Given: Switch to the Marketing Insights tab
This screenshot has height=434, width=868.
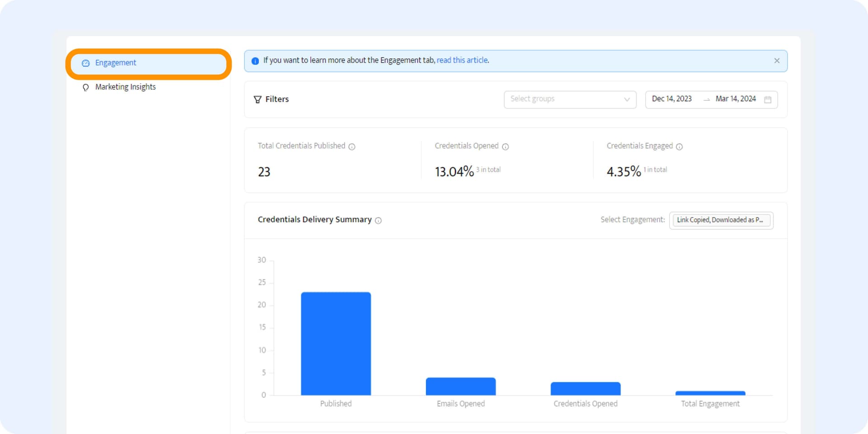Looking at the screenshot, I should (125, 87).
